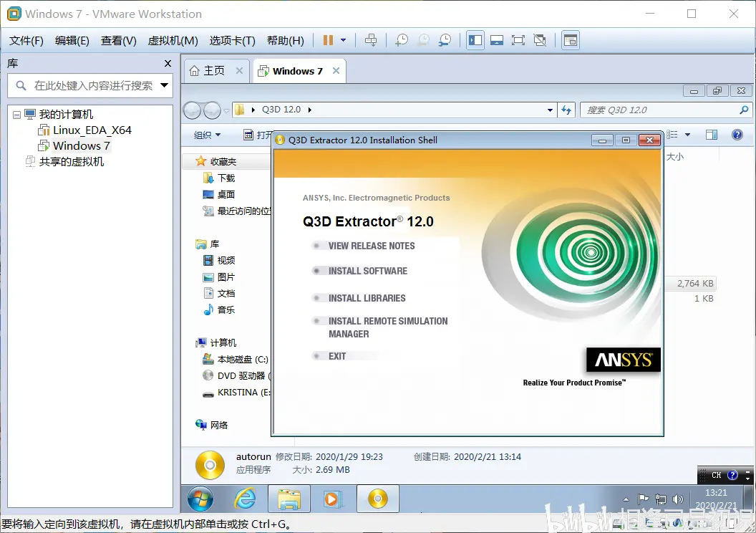Collapse the 我的计算机 tree node
The image size is (756, 533).
point(17,115)
